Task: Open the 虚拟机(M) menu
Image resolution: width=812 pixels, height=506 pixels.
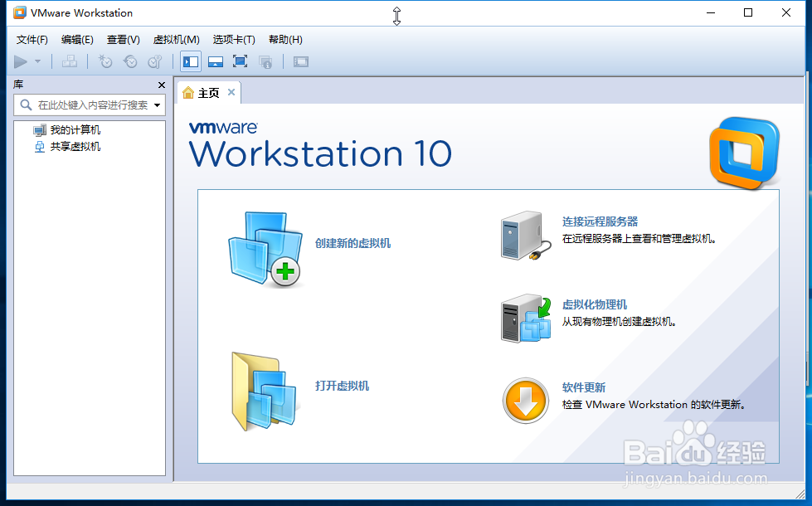Action: pyautogui.click(x=176, y=40)
